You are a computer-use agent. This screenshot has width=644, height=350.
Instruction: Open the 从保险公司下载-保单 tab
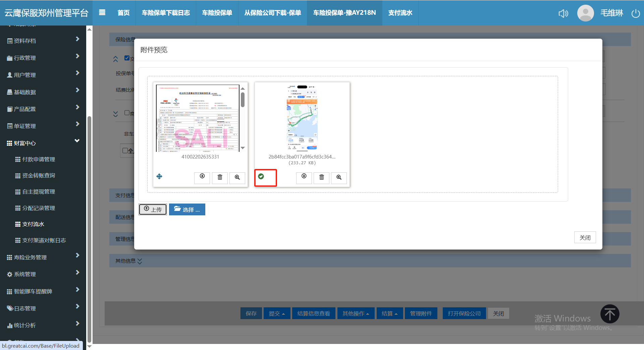click(273, 13)
